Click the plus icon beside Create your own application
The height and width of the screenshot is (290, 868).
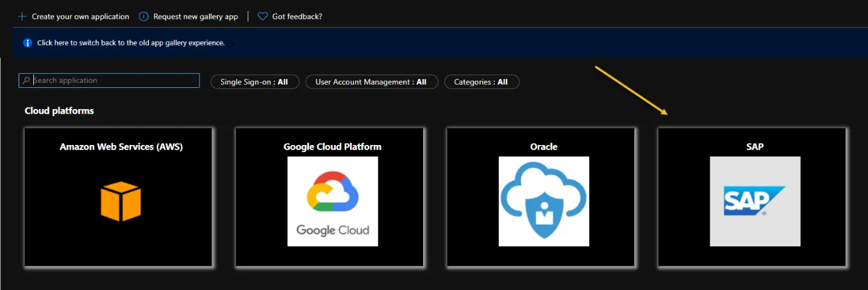click(22, 16)
